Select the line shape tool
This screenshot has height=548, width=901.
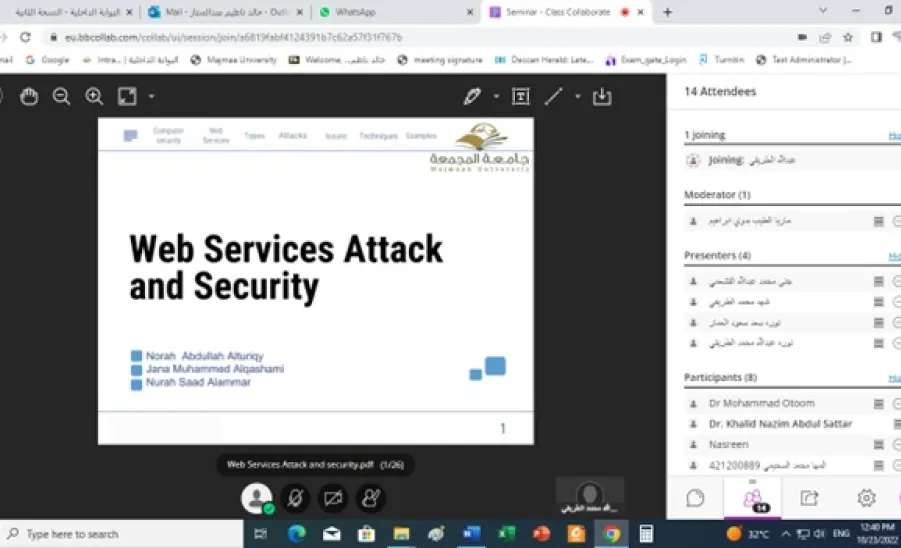click(553, 97)
